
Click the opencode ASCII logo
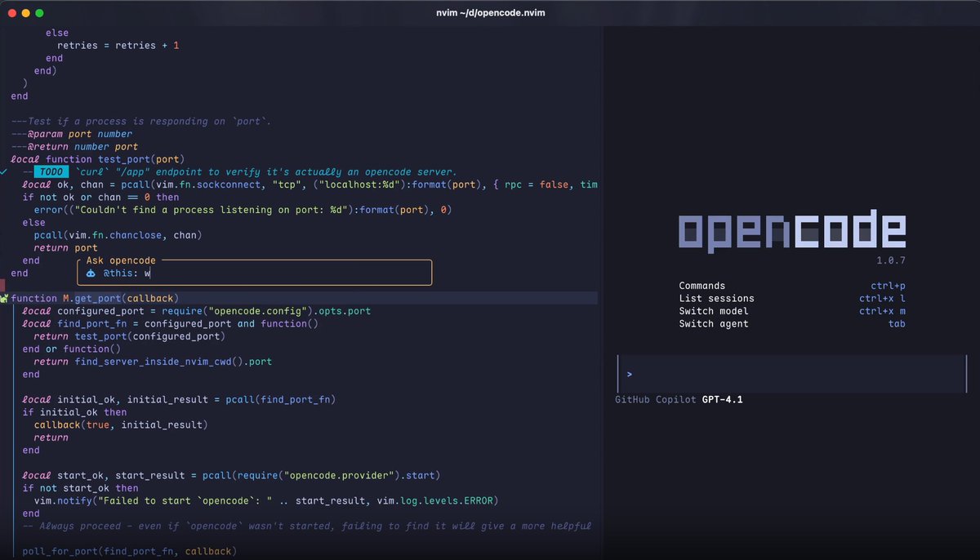pos(791,231)
